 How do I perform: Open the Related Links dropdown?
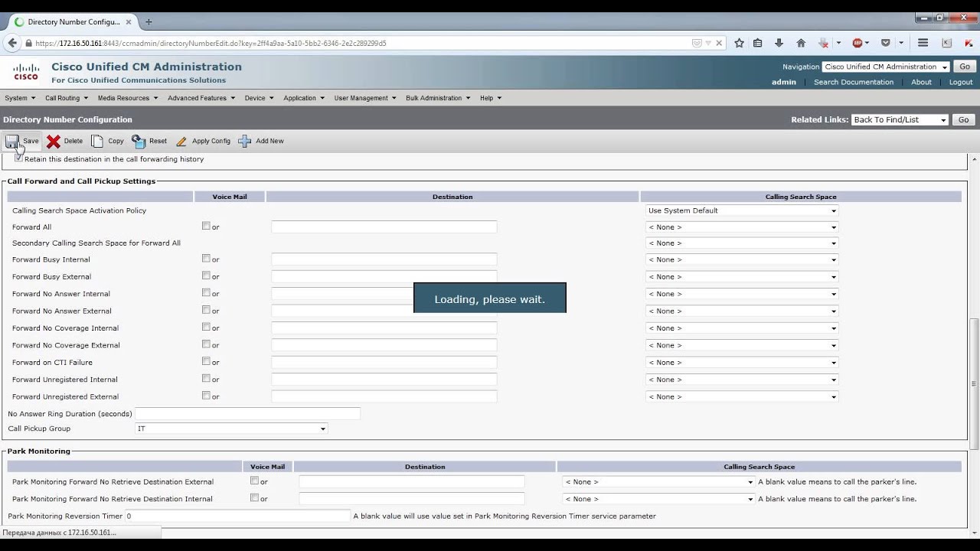pos(900,119)
